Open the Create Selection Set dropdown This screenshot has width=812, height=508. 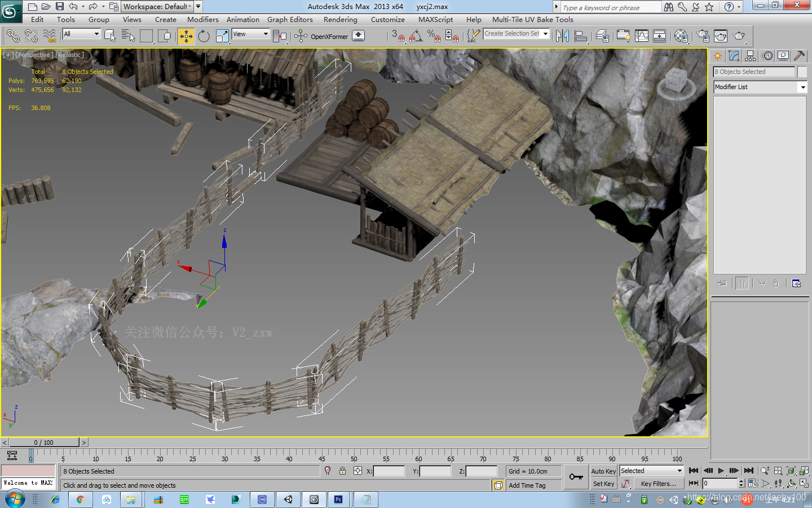coord(545,34)
